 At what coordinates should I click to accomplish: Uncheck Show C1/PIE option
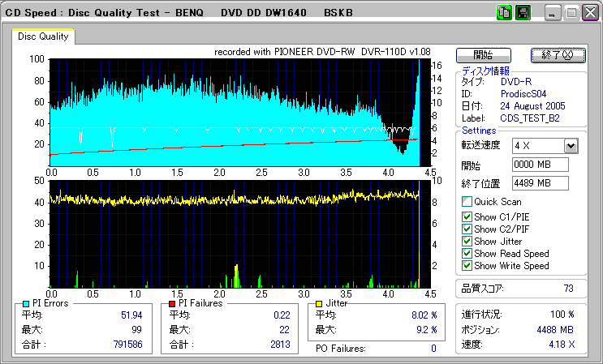(467, 216)
